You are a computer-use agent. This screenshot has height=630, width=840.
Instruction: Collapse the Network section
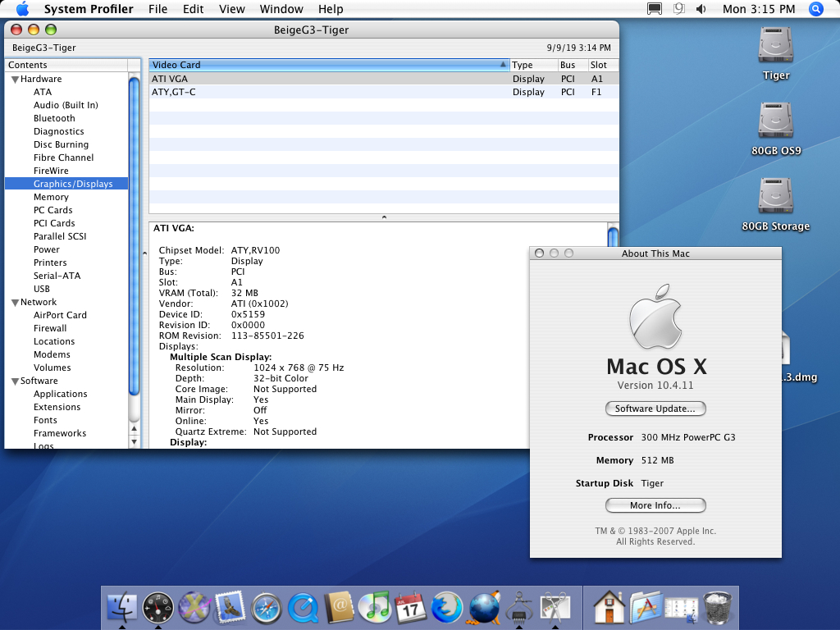(x=15, y=303)
